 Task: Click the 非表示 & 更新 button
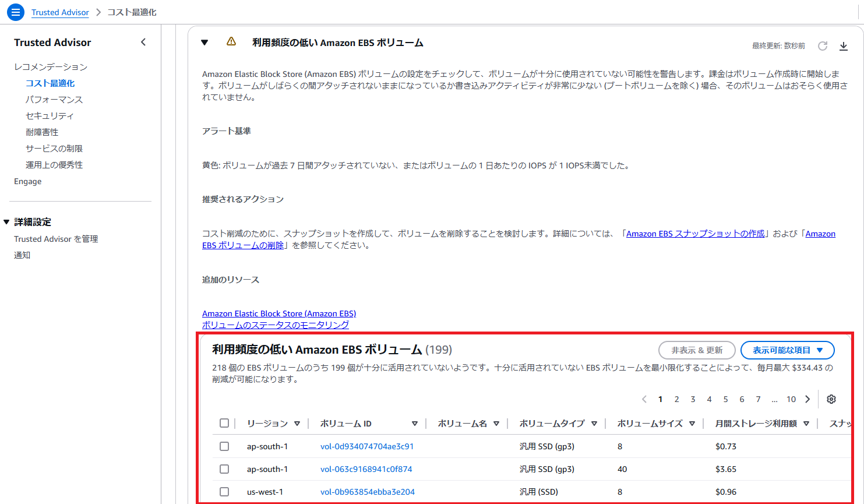pos(697,350)
